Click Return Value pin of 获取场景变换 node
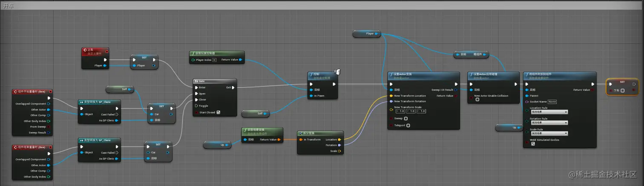 pos(279,139)
